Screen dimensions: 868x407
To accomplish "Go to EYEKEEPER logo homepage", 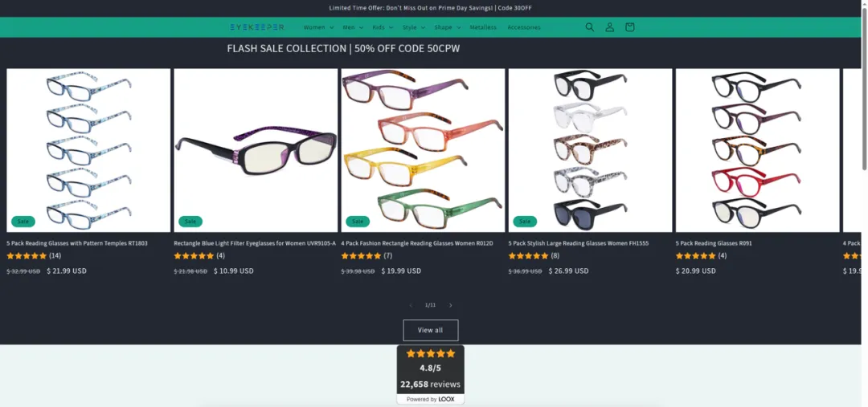I will coord(257,27).
